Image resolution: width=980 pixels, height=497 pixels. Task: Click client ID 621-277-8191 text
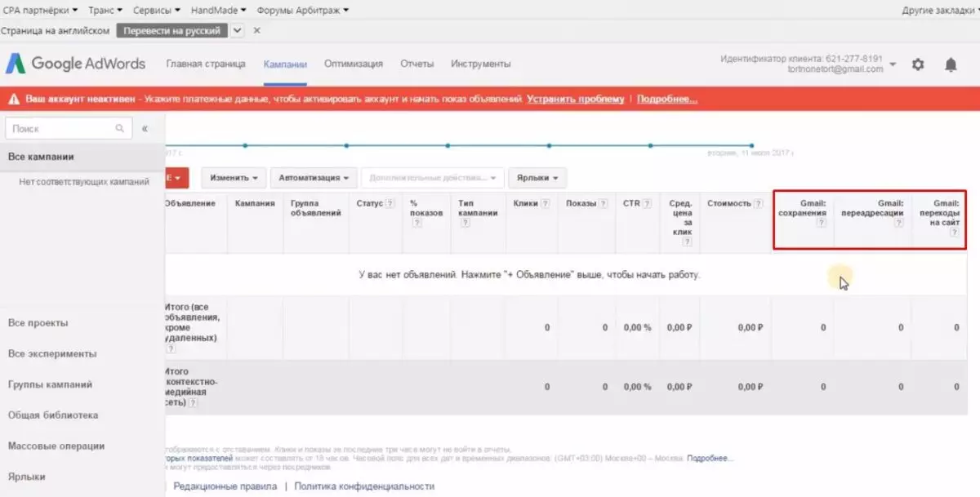[x=853, y=60]
